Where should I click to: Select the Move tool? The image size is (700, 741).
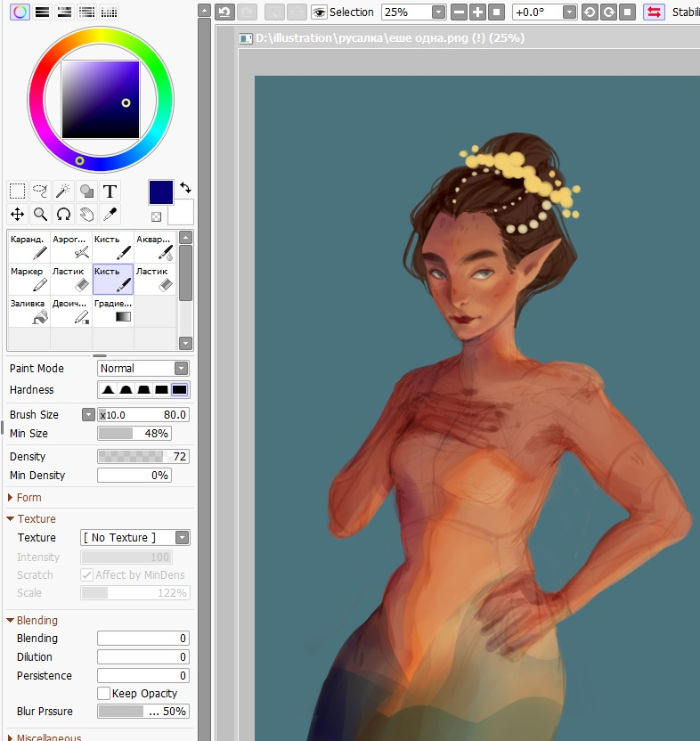pos(18,215)
